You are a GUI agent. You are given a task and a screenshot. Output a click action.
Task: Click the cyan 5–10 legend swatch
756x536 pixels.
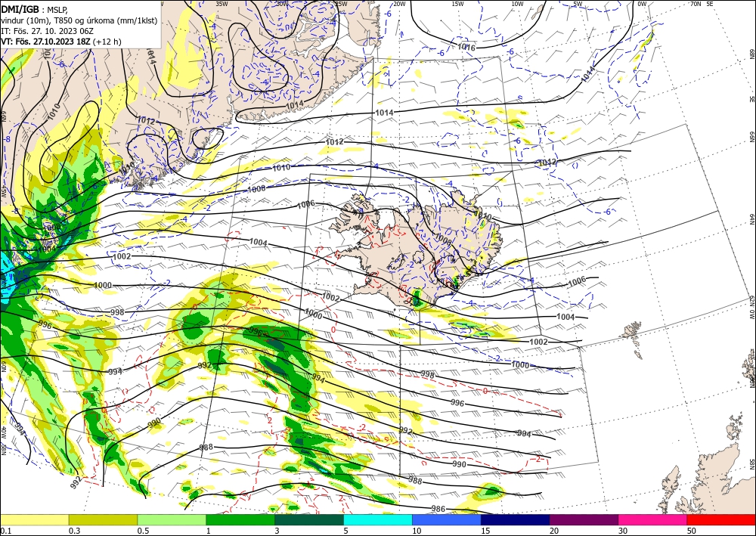378,519
